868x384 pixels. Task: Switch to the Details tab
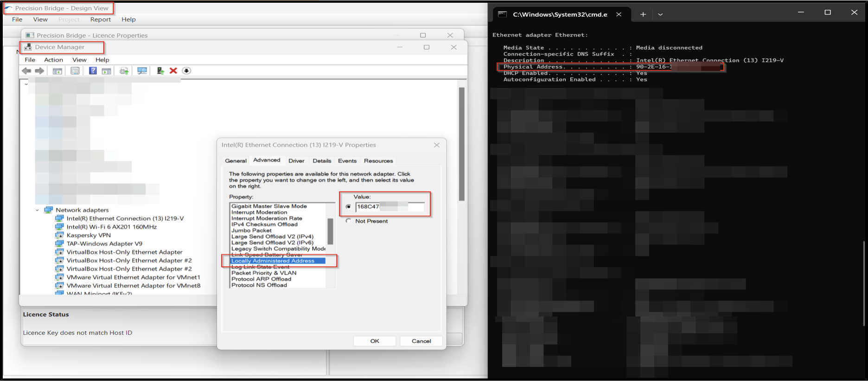(322, 161)
